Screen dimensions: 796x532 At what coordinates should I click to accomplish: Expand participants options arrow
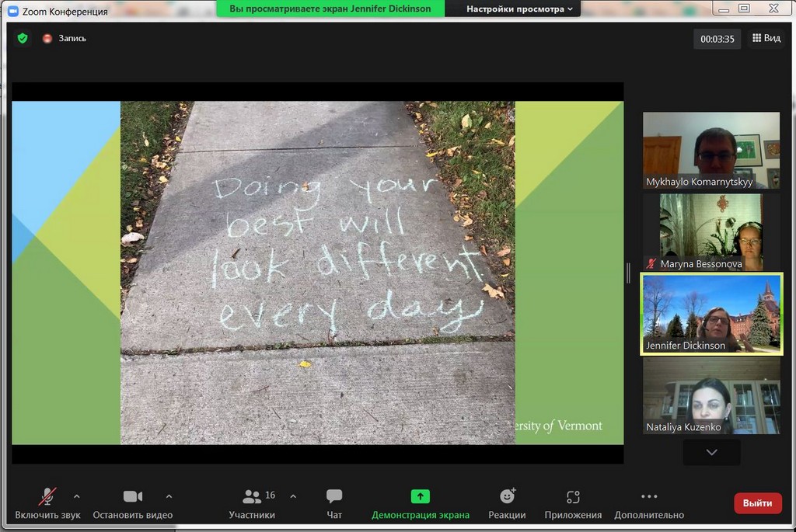(x=293, y=495)
